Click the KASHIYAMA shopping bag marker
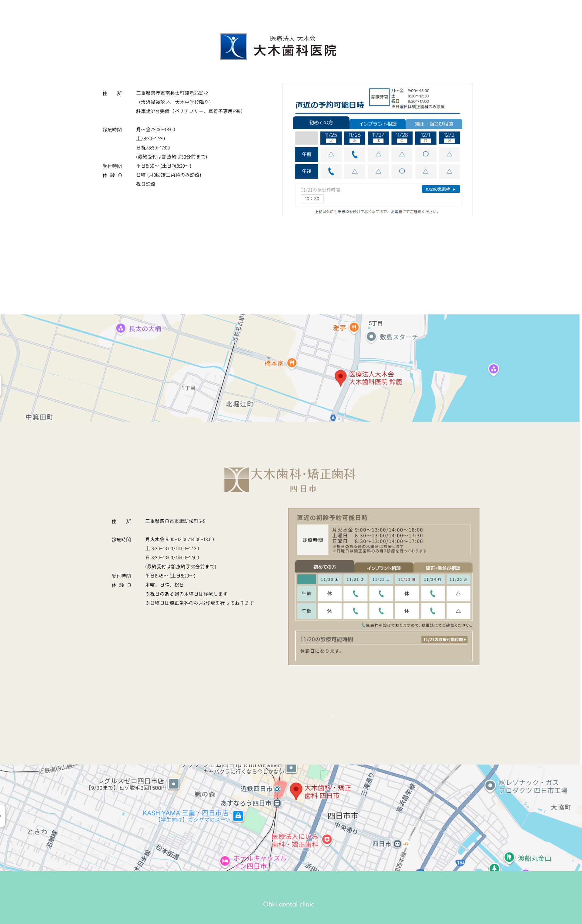Screen dimensions: 582x924 (x=238, y=816)
